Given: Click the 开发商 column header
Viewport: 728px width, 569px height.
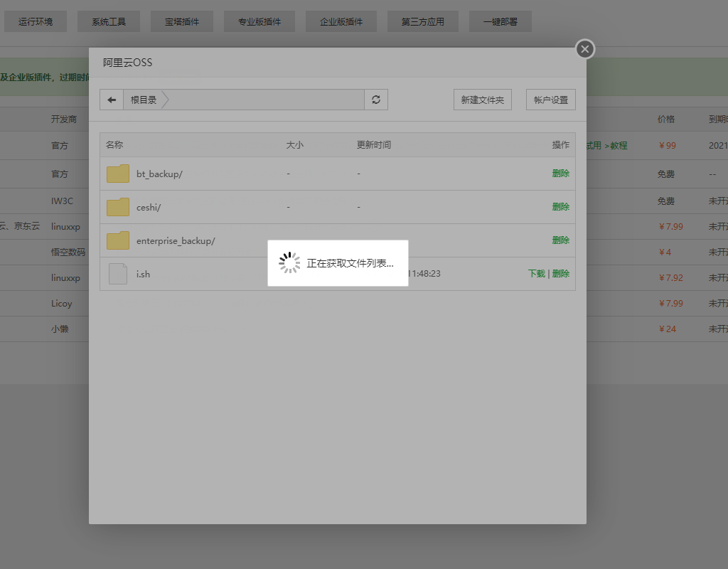Looking at the screenshot, I should [x=64, y=119].
